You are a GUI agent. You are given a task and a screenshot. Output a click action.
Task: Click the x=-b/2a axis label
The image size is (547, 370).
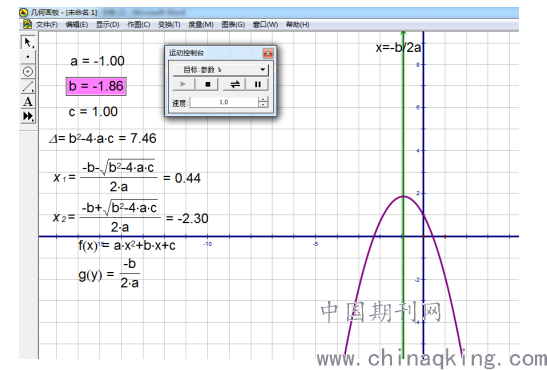pyautogui.click(x=398, y=47)
